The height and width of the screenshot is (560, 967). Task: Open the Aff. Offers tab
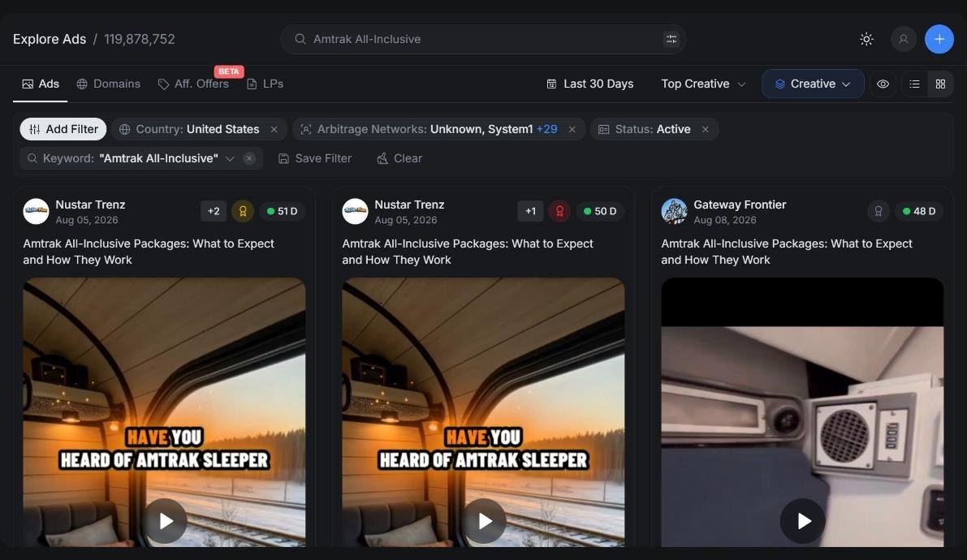pos(194,84)
